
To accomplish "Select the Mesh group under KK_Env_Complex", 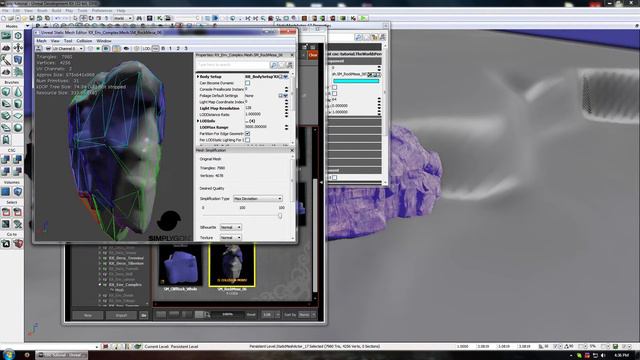I will 119,290.
